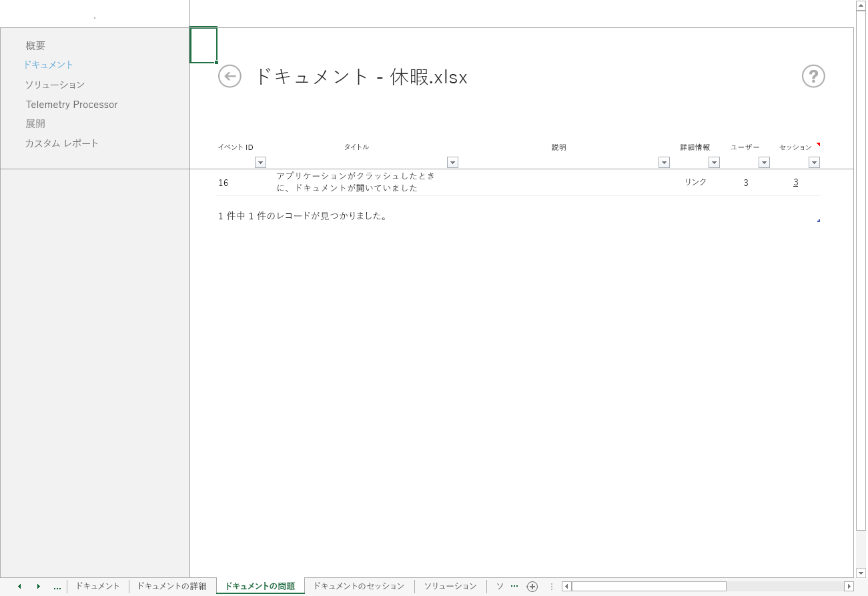Open 詳細情報 column filter dropdown
The width and height of the screenshot is (868, 596).
coord(714,162)
